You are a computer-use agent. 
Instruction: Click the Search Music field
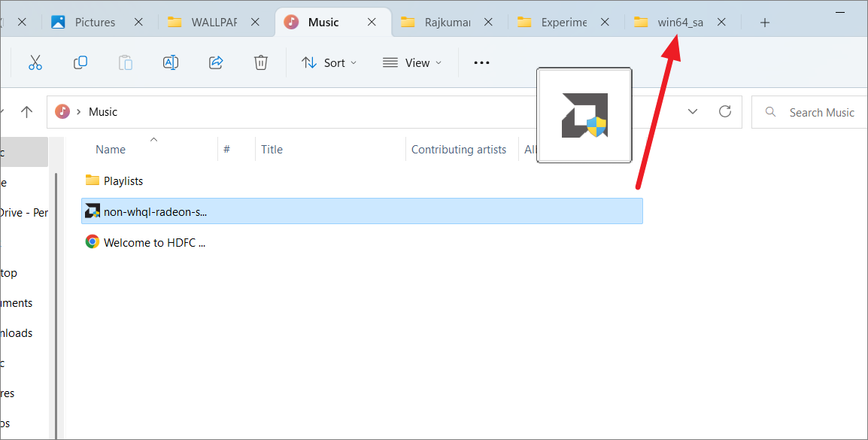point(809,112)
